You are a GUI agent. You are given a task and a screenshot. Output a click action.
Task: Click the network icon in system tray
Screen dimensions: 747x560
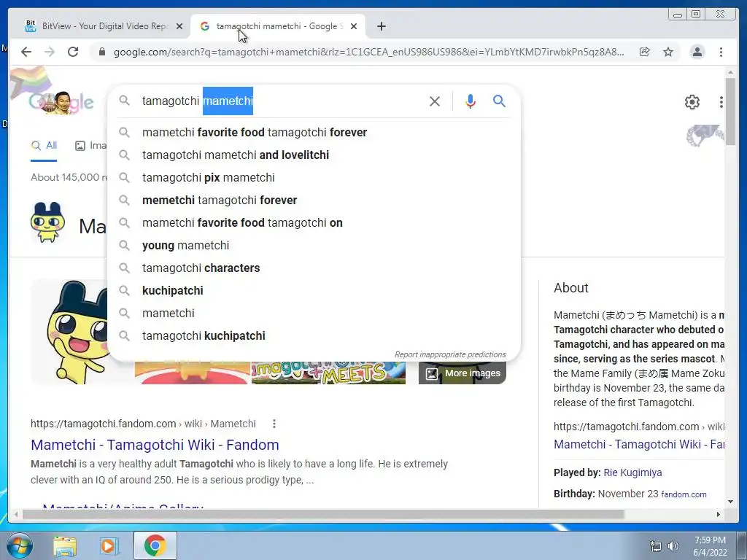tap(656, 546)
